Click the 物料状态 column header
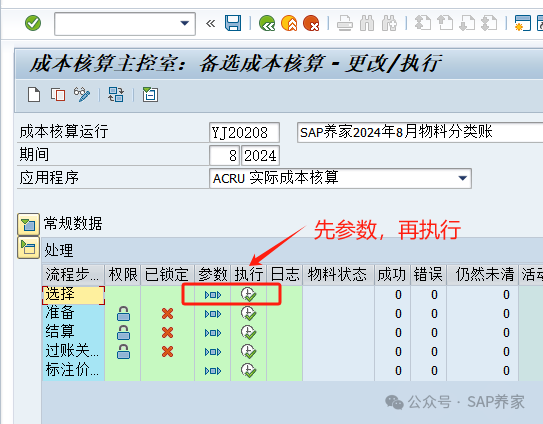This screenshot has width=543, height=424. click(338, 275)
